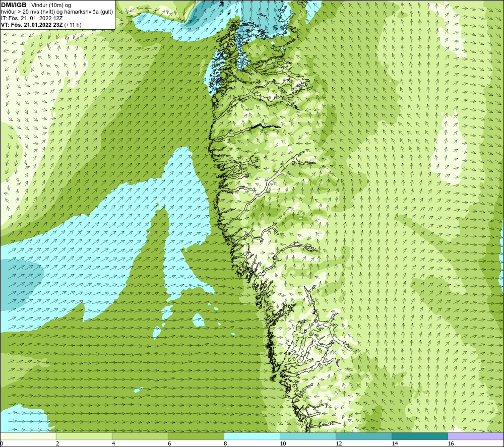Click the '8' label on the wind scale
This screenshot has height=447, width=504.
pos(225,443)
